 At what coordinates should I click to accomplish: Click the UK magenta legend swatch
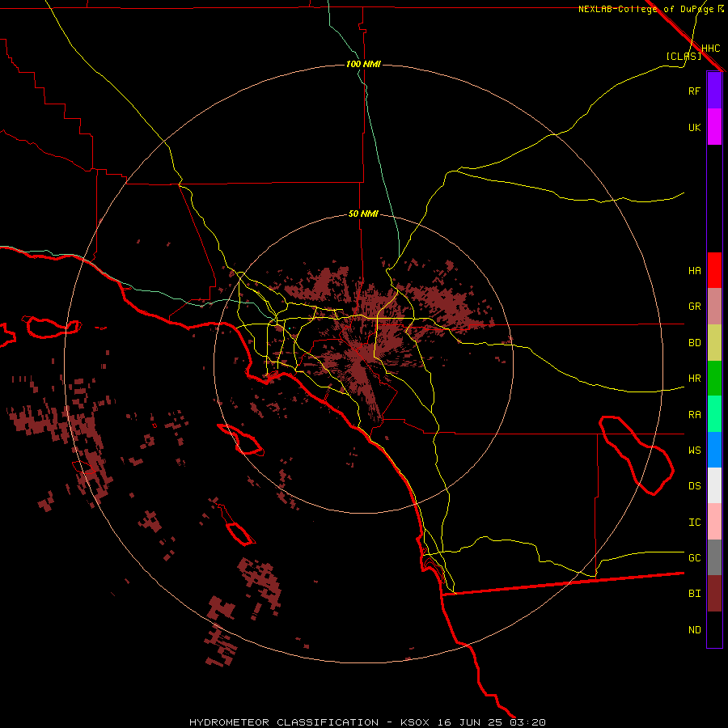click(714, 127)
